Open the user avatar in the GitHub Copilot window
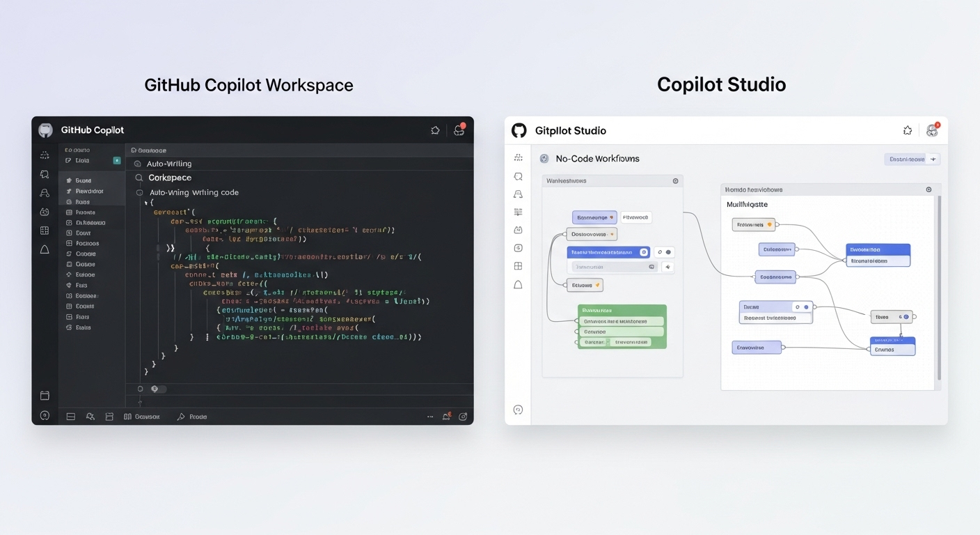The width and height of the screenshot is (980, 535). coord(459,130)
